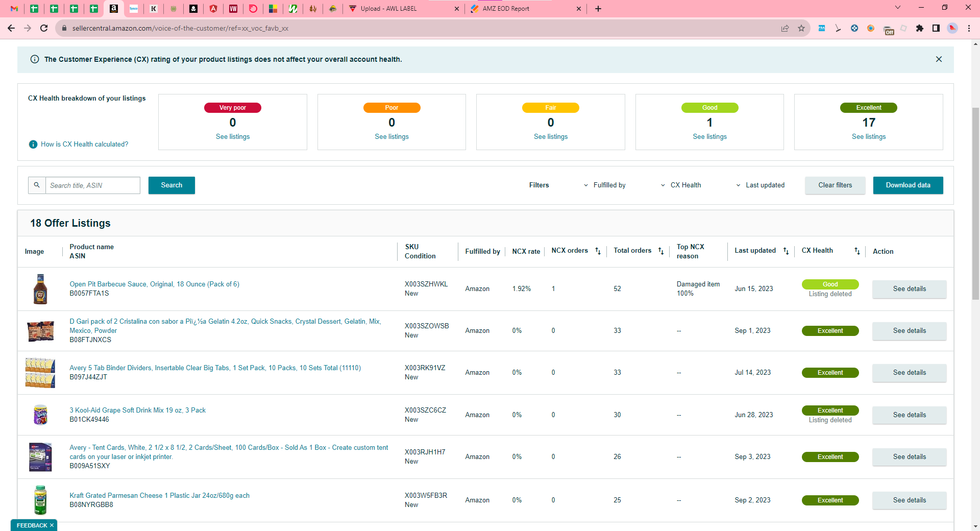Sort the table by Last updated column
This screenshot has width=980, height=531.
(786, 251)
